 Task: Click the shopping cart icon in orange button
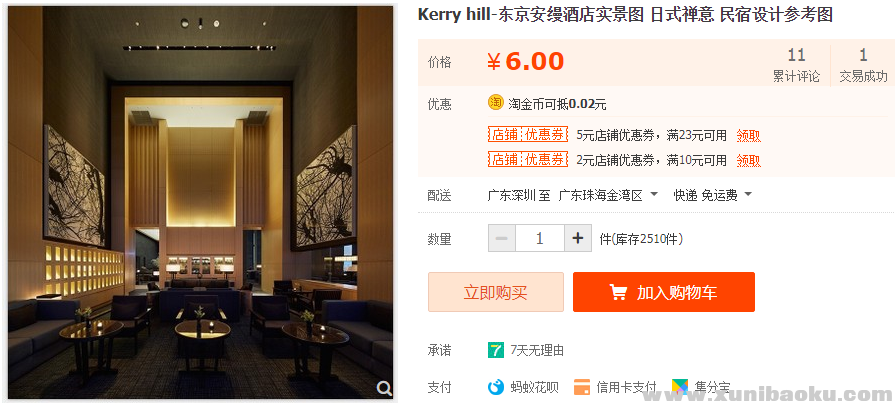point(618,292)
